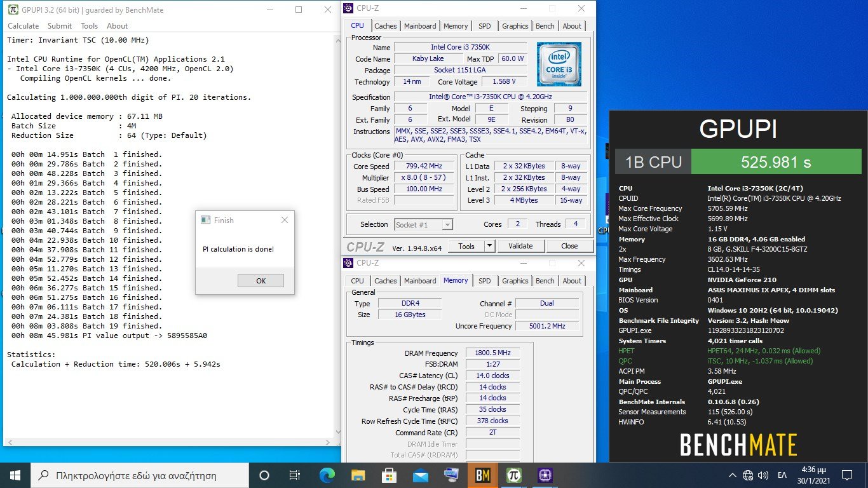The height and width of the screenshot is (488, 868).
Task: Select SPD tab in lower CPU-Z window
Action: click(x=484, y=281)
